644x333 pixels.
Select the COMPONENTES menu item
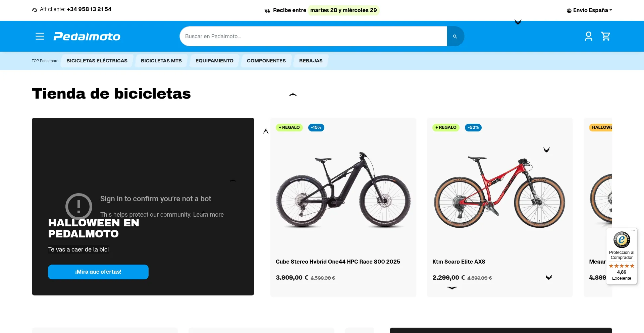pyautogui.click(x=266, y=61)
